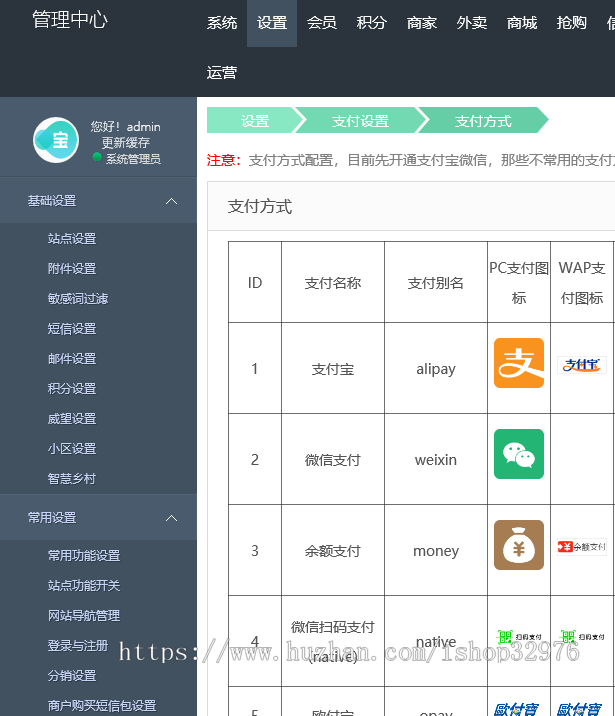The width and height of the screenshot is (615, 716).
Task: Open 威望设置 in sidebar
Action: (x=72, y=419)
